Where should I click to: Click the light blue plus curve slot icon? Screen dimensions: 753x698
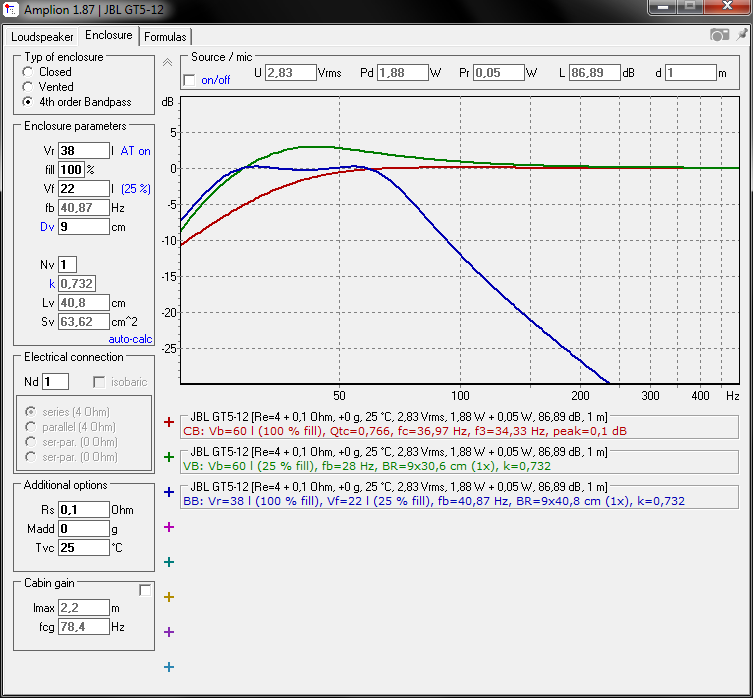(x=169, y=667)
